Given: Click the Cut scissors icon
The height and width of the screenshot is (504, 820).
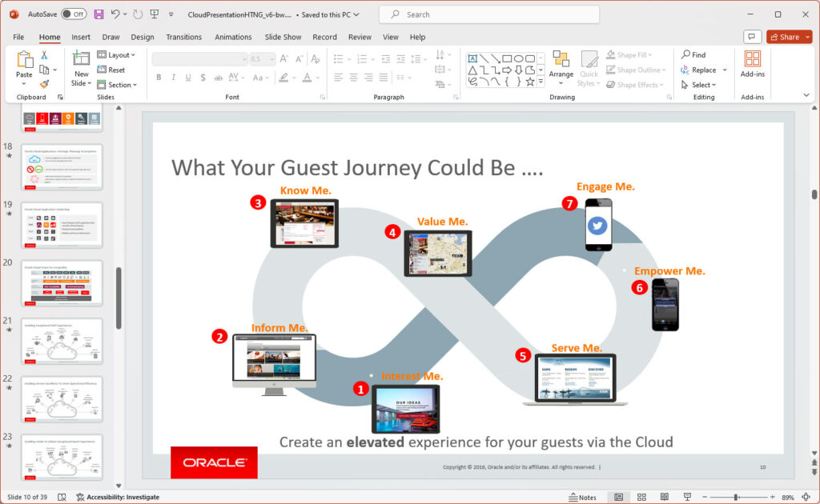Looking at the screenshot, I should coord(45,55).
